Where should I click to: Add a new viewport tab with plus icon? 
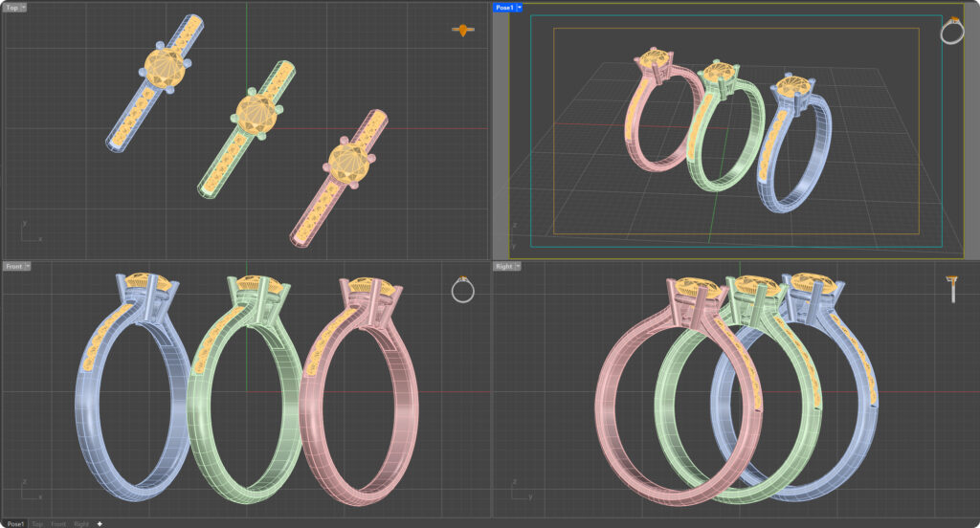[100, 523]
